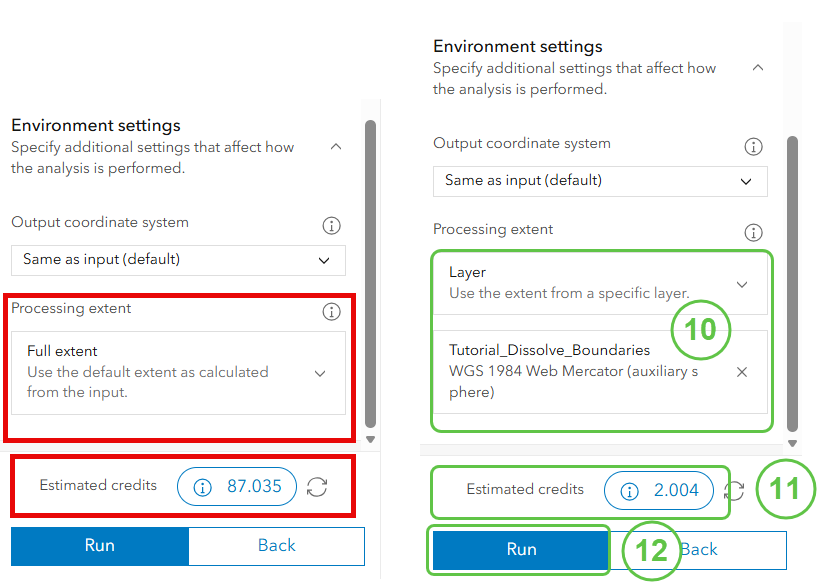Open left Same as input (default) dropdown
819x584 pixels.
(178, 260)
